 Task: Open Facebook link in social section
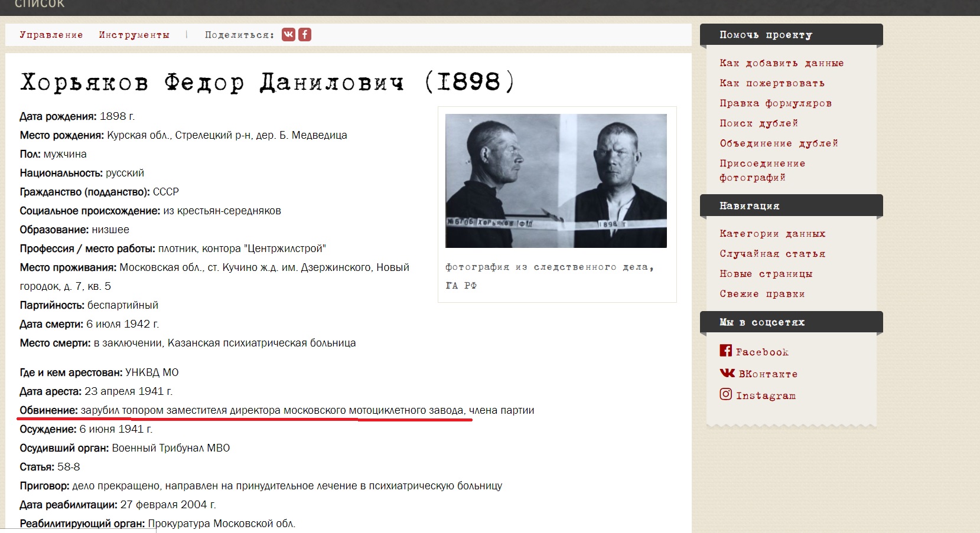754,351
